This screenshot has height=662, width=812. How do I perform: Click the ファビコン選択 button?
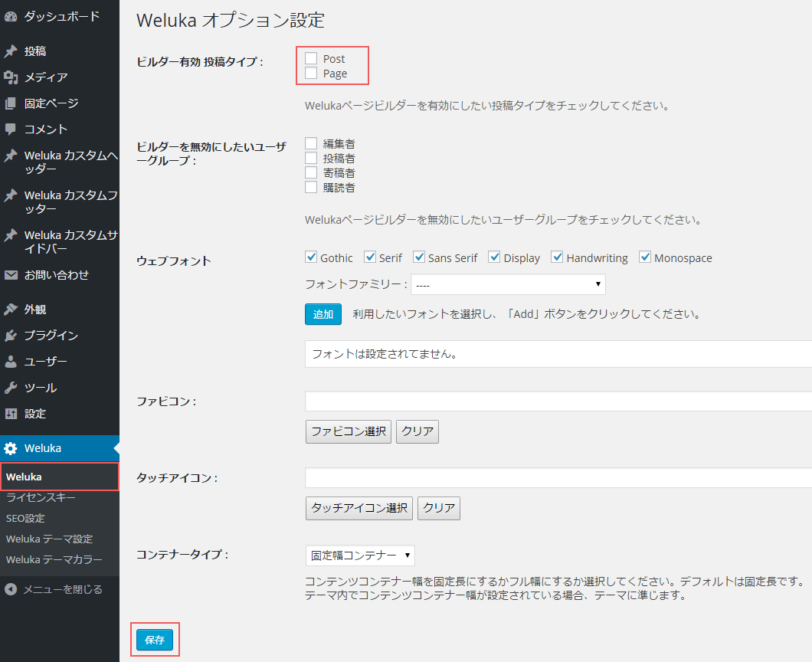pos(349,431)
